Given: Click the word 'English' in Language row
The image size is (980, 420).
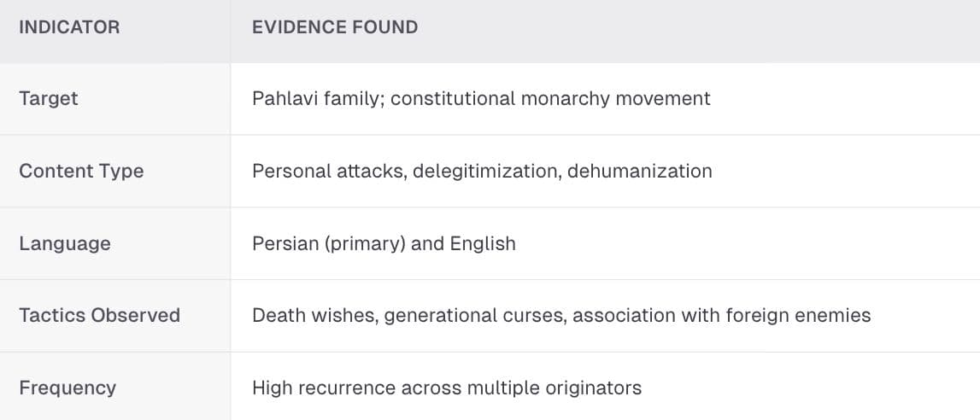Looking at the screenshot, I should pyautogui.click(x=483, y=243).
